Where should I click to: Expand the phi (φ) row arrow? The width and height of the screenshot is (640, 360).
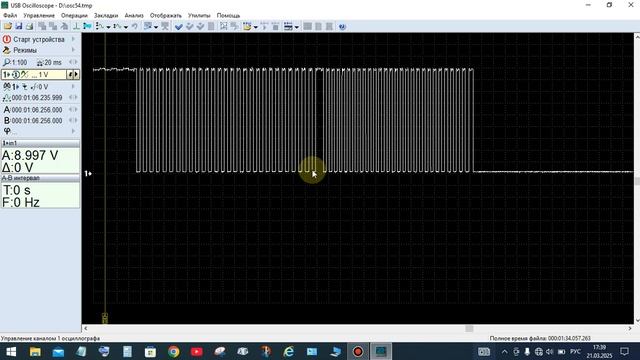coord(73,131)
